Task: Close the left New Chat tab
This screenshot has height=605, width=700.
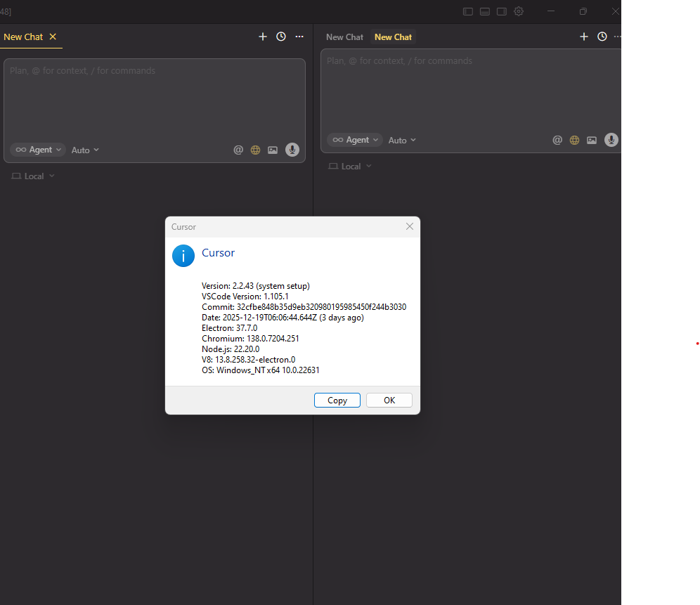Action: pos(53,37)
